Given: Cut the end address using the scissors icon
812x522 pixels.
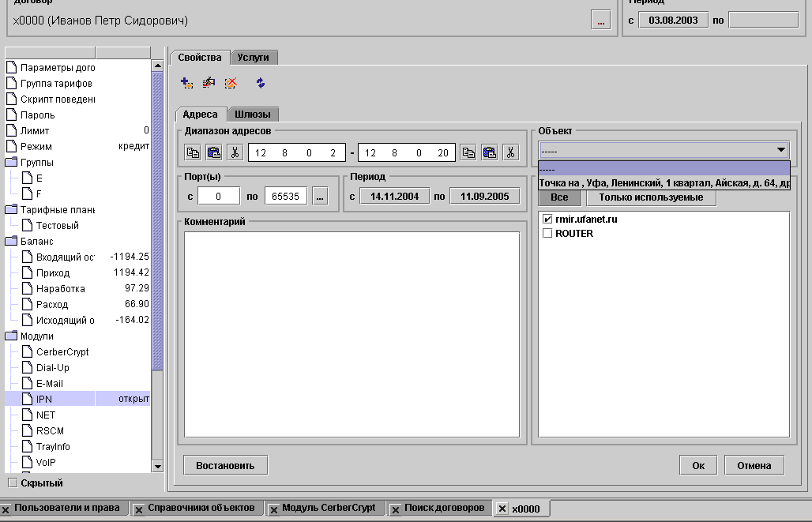Looking at the screenshot, I should click(x=511, y=153).
